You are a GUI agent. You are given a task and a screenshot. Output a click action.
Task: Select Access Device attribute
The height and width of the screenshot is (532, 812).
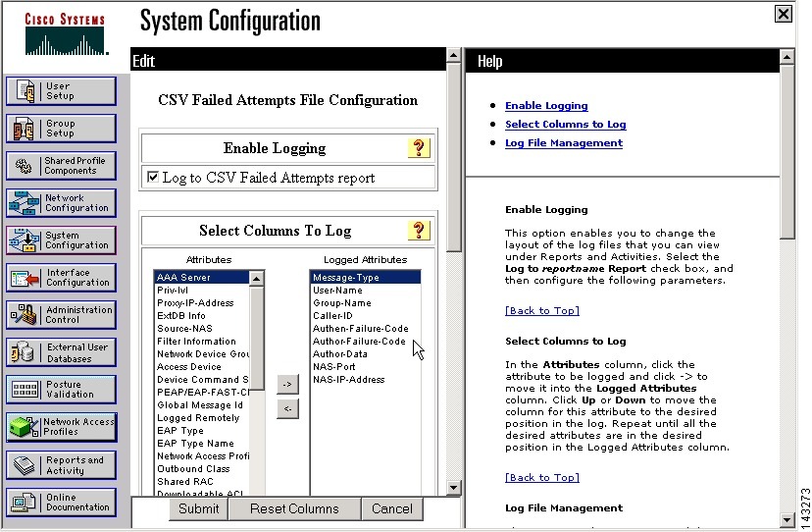coord(201,366)
